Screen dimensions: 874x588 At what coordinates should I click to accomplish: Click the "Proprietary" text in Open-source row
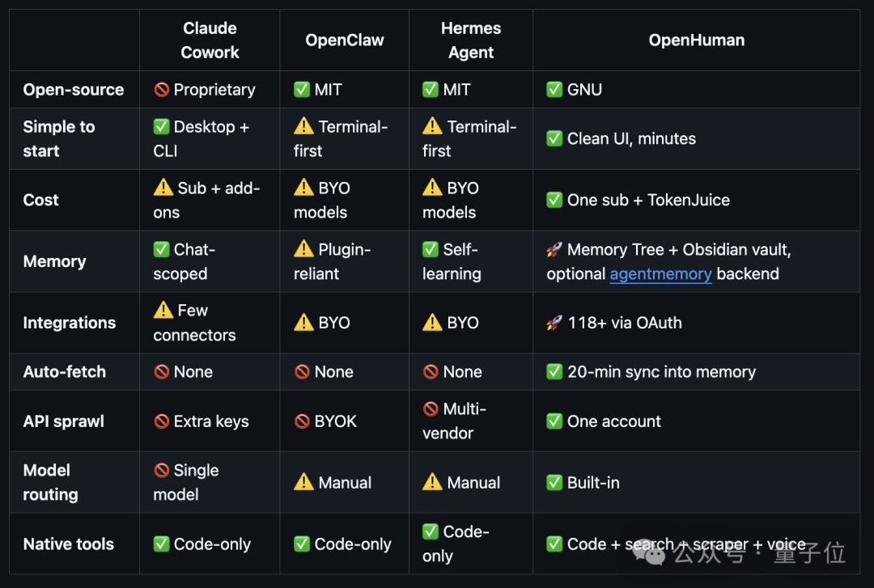click(x=214, y=90)
